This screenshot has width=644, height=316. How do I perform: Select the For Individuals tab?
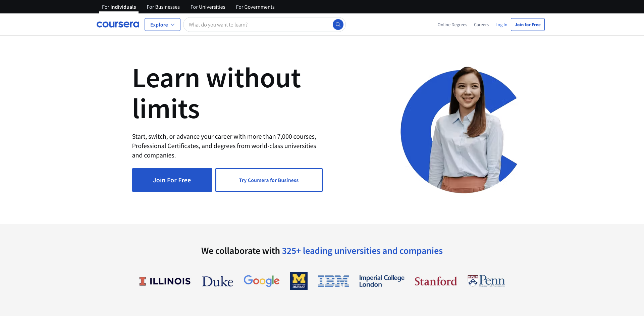pos(119,7)
